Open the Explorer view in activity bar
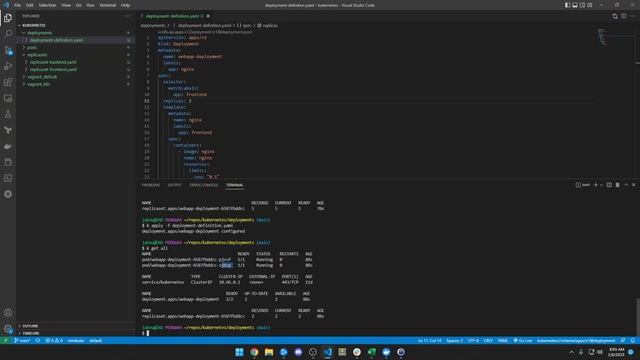640x360 pixels. [x=8, y=18]
